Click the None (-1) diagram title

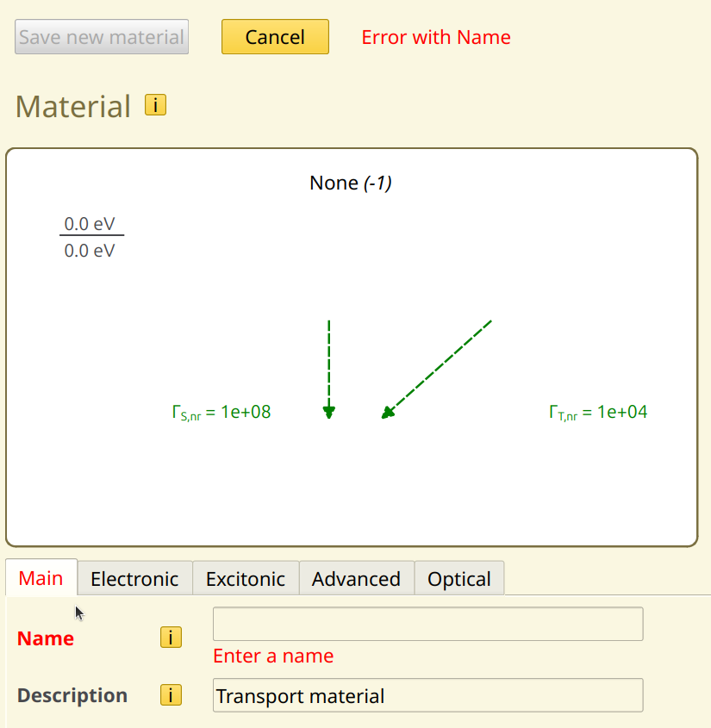pyautogui.click(x=350, y=183)
